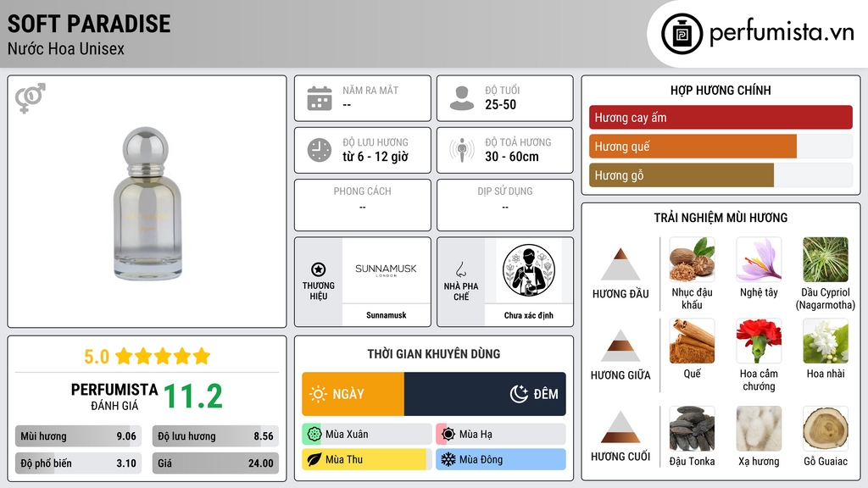Viewport: 868px width, 488px height.
Task: Click the Mùa Xuân season label
Action: point(347,435)
